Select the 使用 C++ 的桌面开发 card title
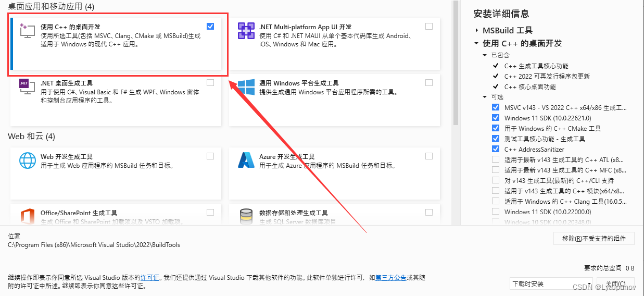 (70, 27)
